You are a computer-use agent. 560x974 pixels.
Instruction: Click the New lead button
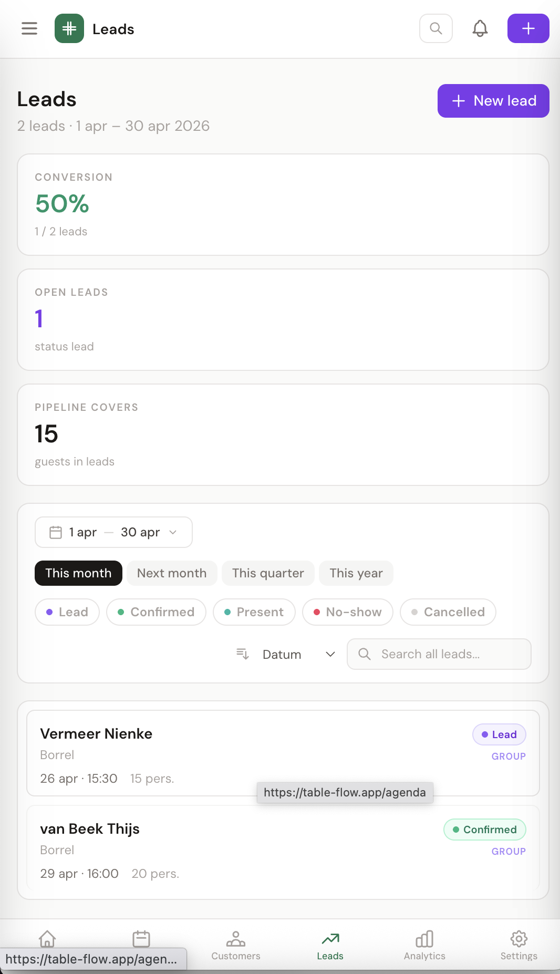point(493,100)
